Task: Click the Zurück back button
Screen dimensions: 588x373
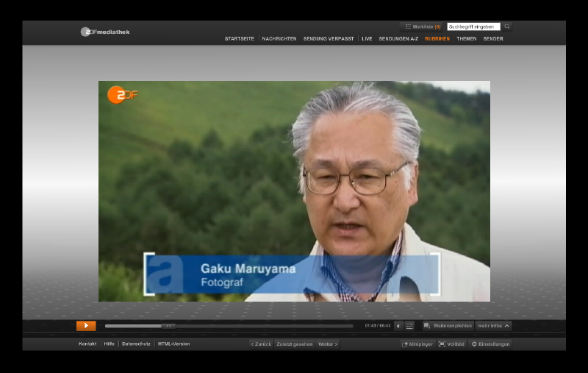Action: (261, 344)
